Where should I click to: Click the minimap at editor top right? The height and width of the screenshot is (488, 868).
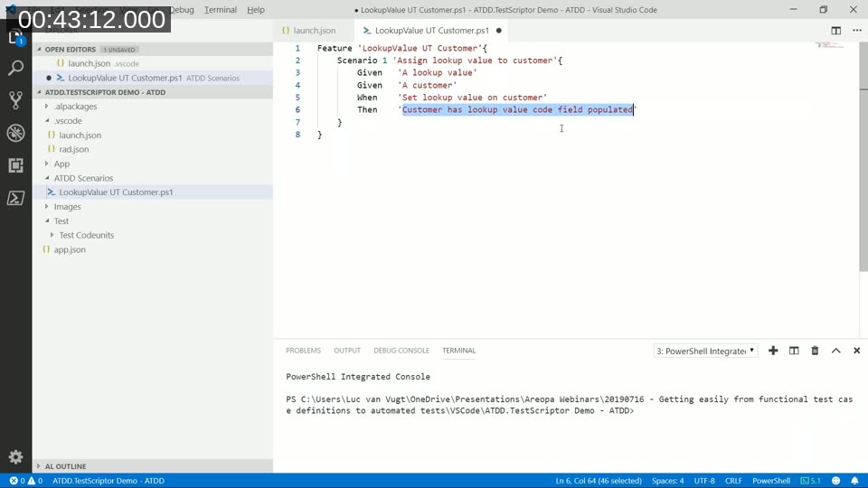(829, 45)
